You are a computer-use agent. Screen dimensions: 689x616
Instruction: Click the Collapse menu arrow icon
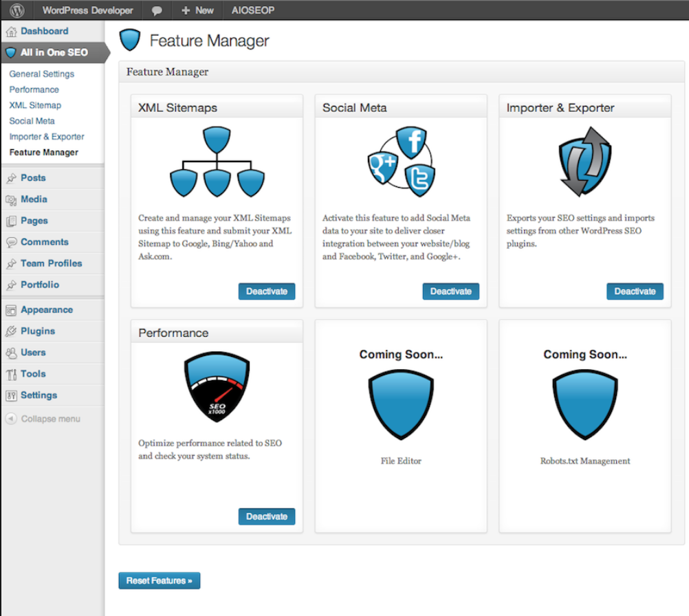11,419
